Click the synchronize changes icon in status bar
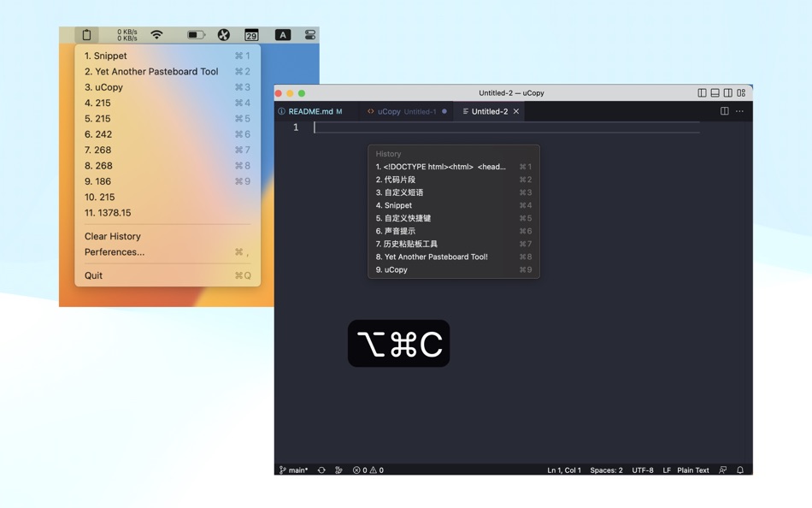The image size is (812, 508). coord(321,470)
